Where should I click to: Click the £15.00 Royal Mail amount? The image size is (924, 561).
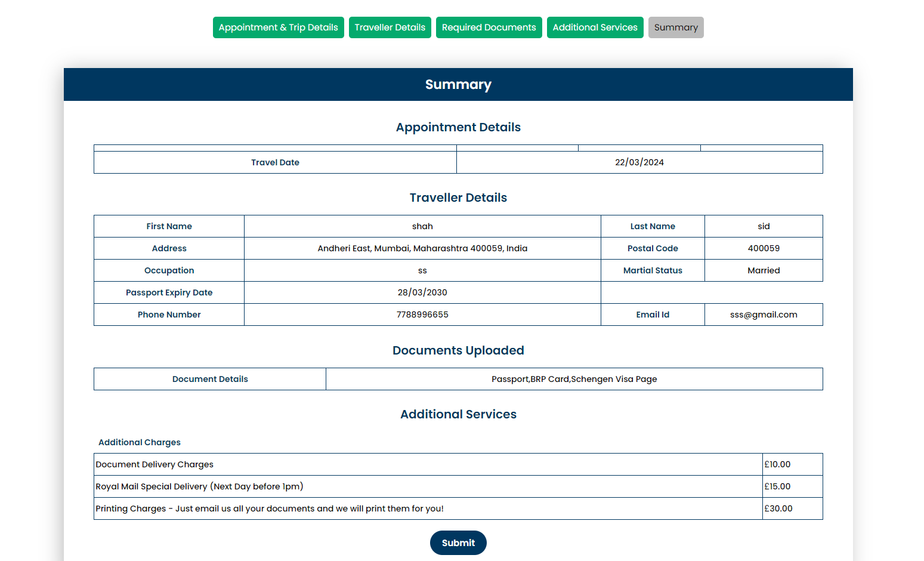[x=777, y=486]
